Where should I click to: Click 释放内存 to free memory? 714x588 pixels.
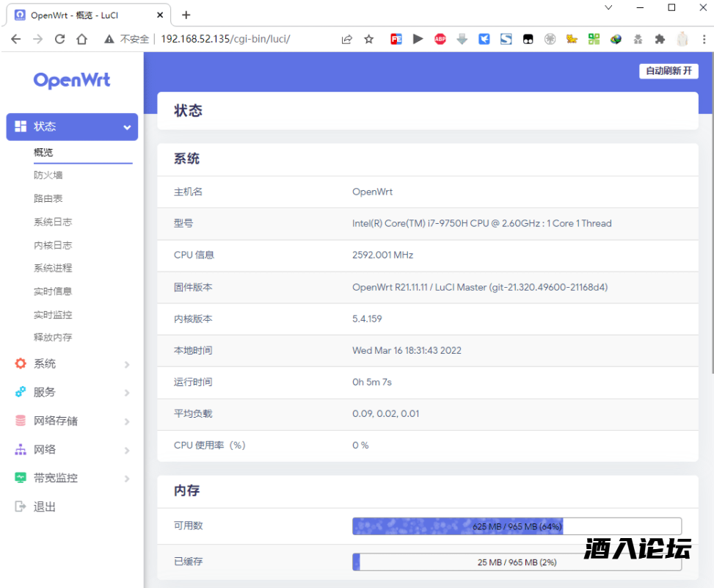[x=53, y=338]
